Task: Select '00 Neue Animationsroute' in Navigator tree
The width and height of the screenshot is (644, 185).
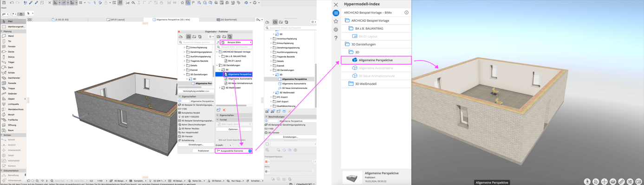Action: pyautogui.click(x=294, y=88)
